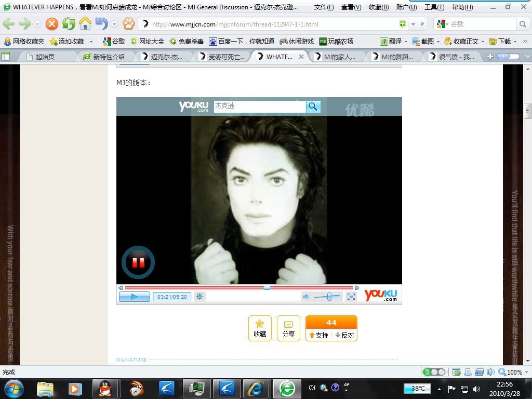The image size is (532, 399).
Task: Click the large pause overlay on video
Action: tap(138, 262)
